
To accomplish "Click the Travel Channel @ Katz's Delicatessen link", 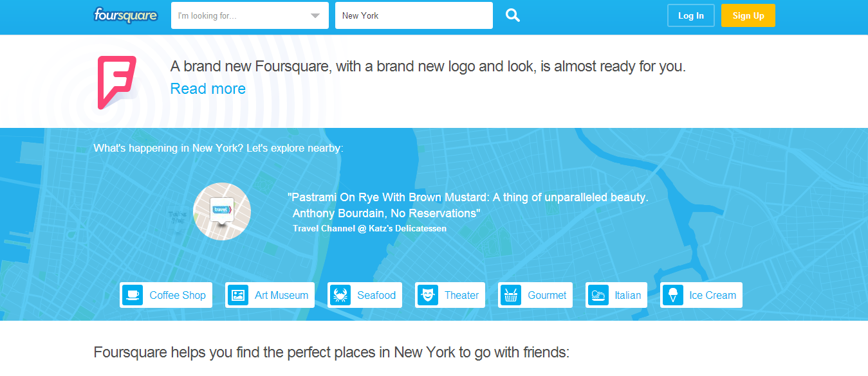I will pyautogui.click(x=369, y=228).
